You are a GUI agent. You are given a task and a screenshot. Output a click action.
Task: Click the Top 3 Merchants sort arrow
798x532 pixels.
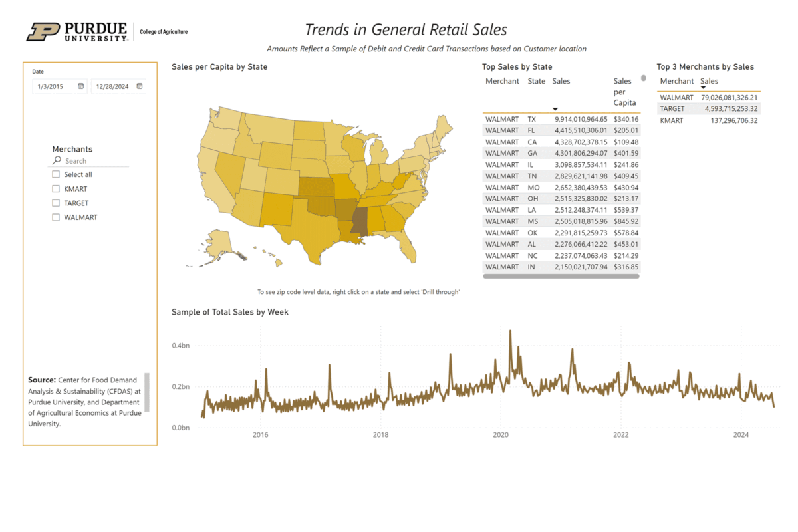[x=704, y=88]
